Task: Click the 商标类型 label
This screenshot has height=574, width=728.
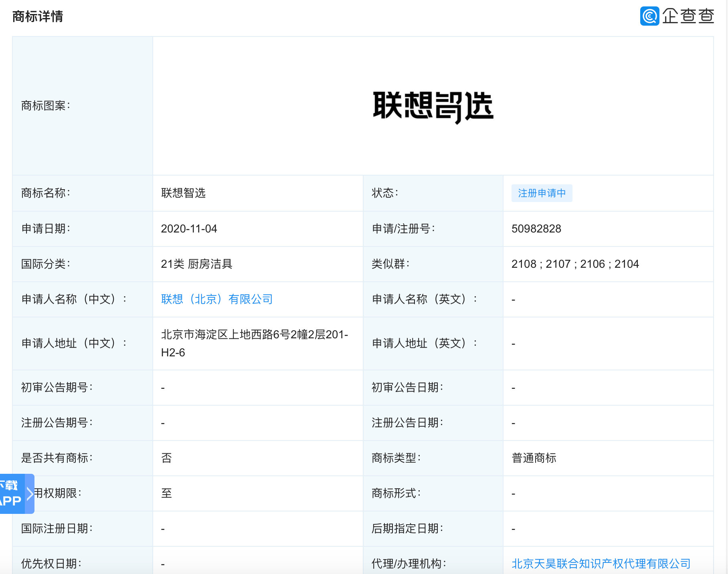Action: pos(396,458)
